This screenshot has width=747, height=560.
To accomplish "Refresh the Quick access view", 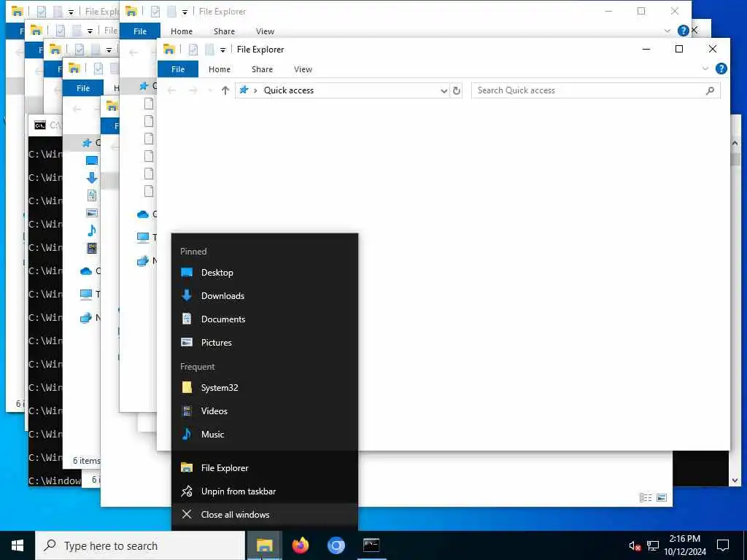I will 457,90.
